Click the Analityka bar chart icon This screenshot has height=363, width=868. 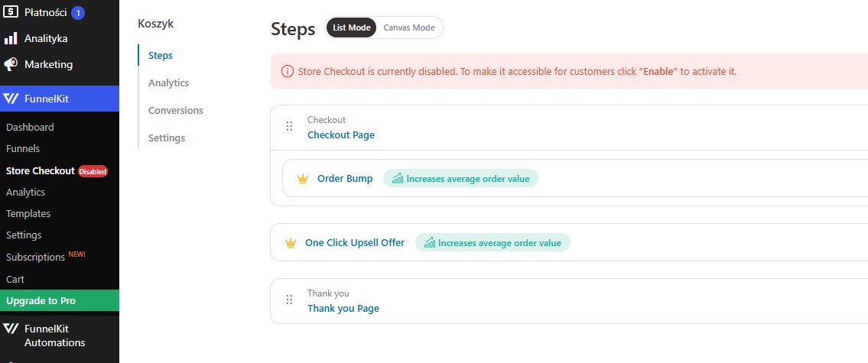[11, 39]
